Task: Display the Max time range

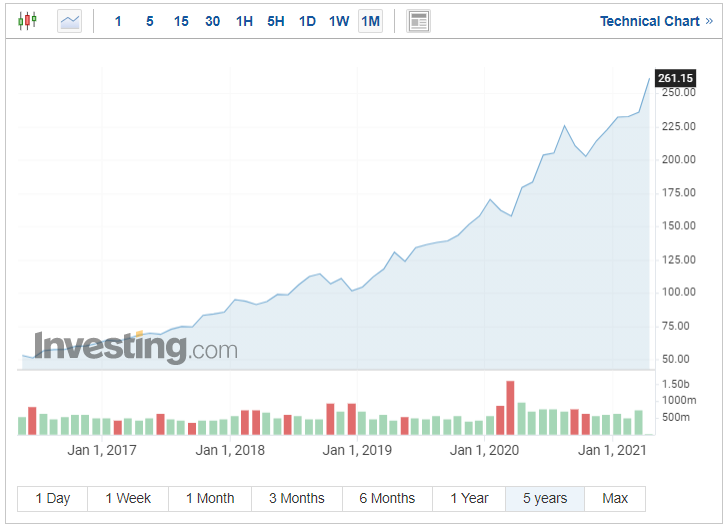Action: [615, 498]
